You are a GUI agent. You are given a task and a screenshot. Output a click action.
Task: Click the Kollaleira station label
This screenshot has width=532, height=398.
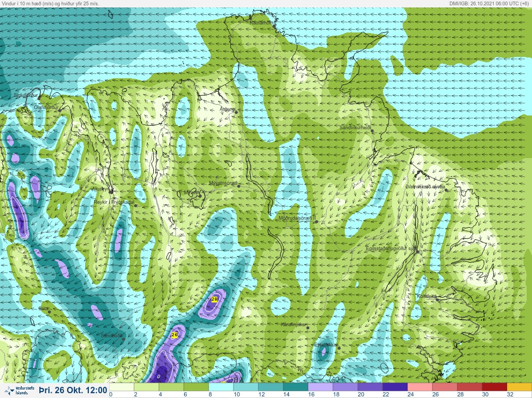pos(427,296)
